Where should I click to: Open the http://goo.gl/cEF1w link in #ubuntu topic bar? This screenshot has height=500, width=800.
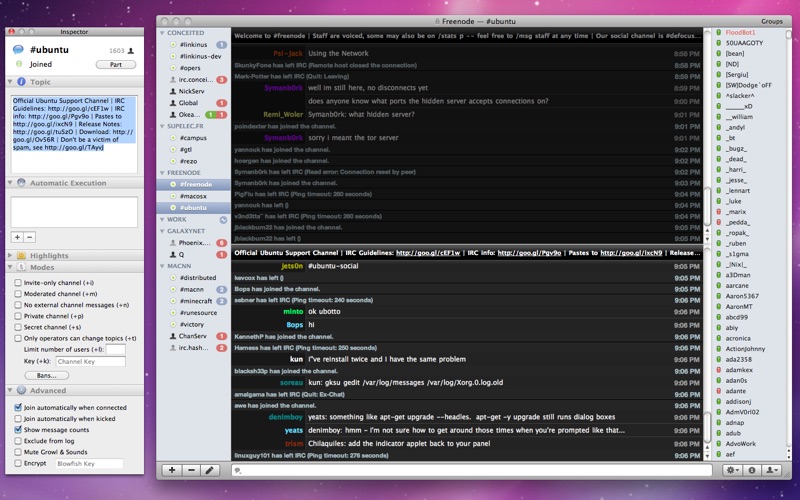(428, 253)
